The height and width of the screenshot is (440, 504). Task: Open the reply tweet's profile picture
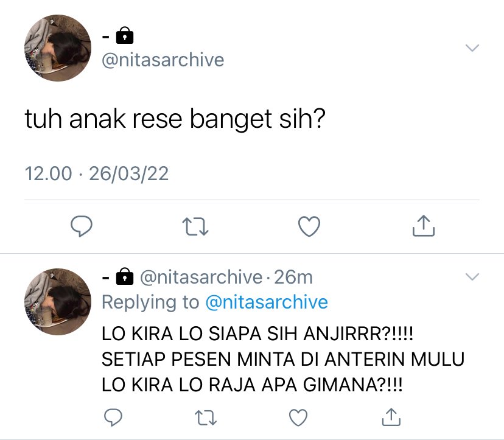58,301
